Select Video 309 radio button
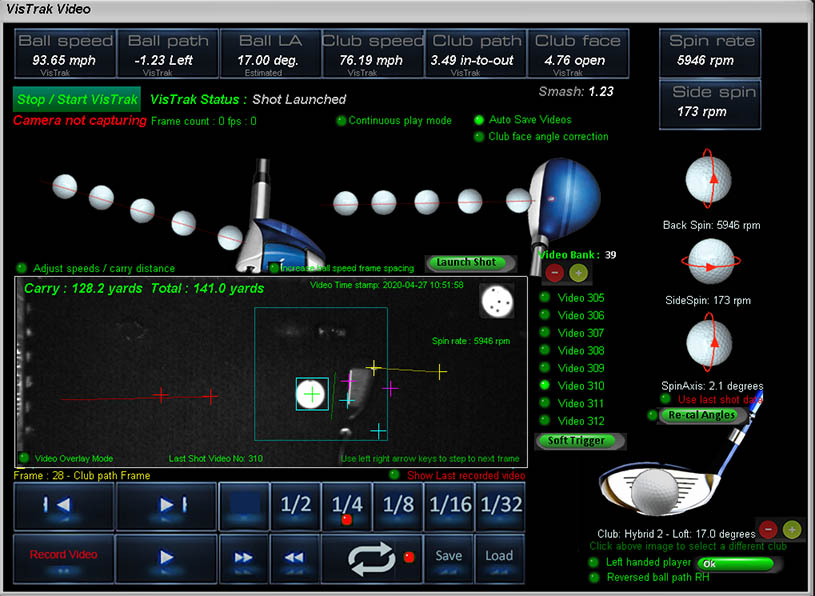The image size is (815, 596). 544,367
